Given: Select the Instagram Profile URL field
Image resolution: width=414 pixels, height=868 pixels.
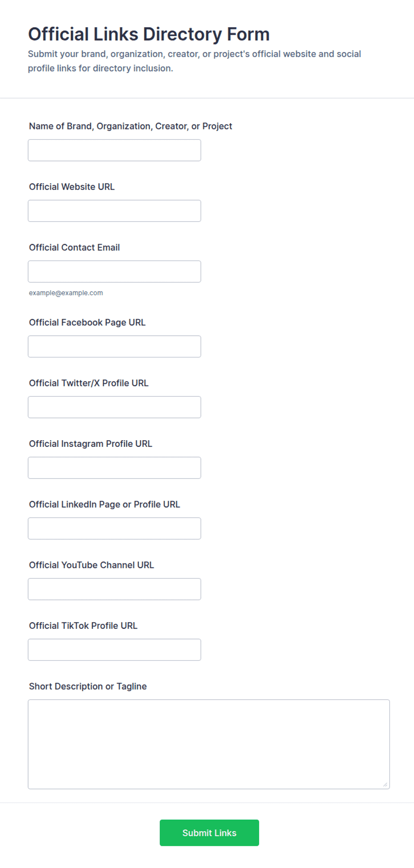Looking at the screenshot, I should pyautogui.click(x=114, y=468).
